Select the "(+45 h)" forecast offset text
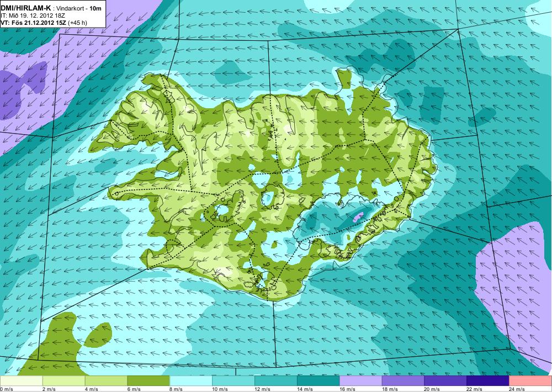 coord(78,23)
